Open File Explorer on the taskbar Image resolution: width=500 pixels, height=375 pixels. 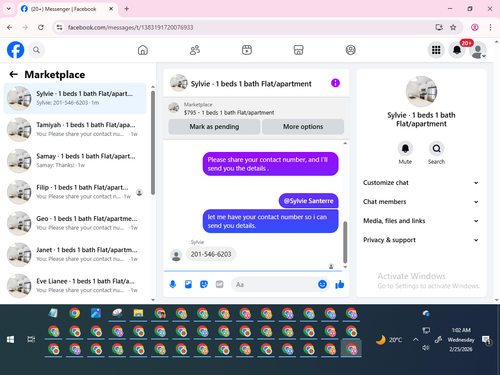click(138, 313)
